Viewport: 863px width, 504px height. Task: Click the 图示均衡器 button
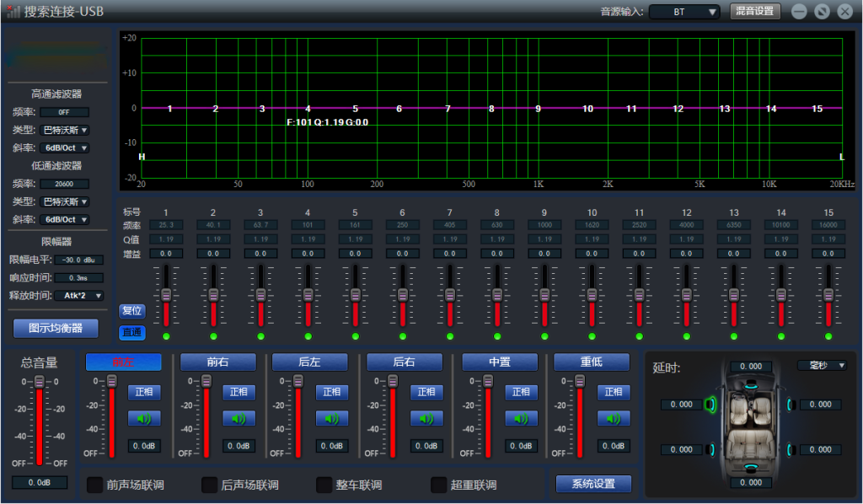point(56,329)
